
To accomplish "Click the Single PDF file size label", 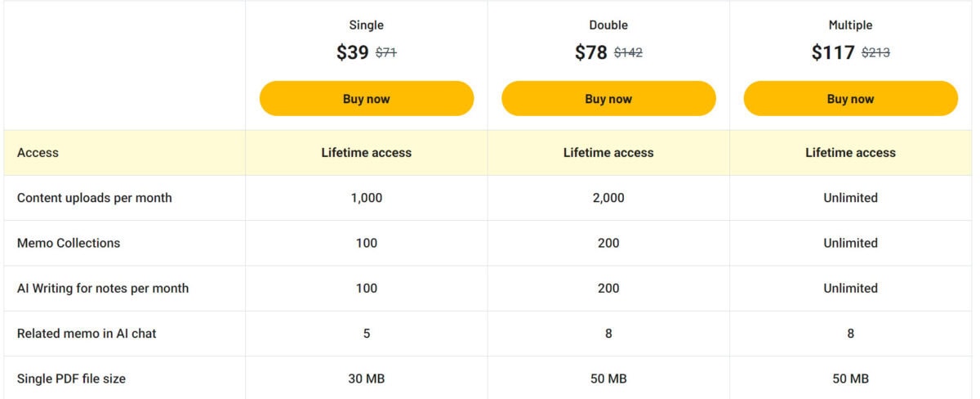I will (72, 379).
